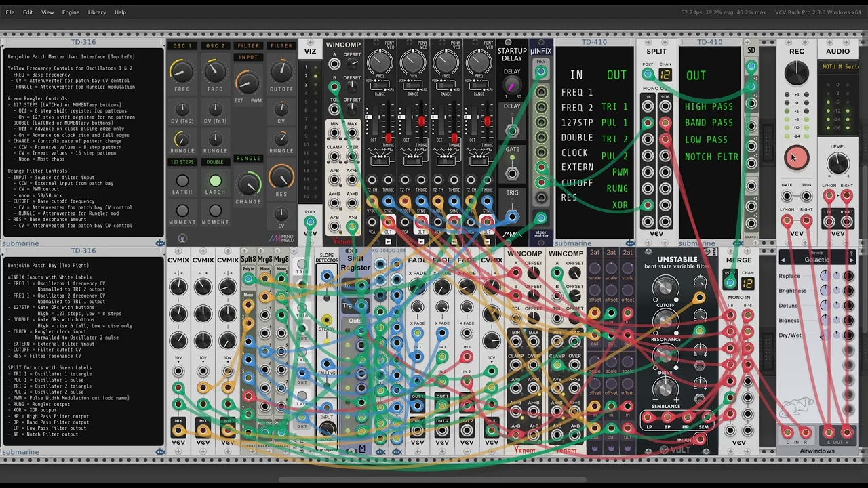Viewport: 868px width, 488px height.
Task: Click the 127 STEPS MOMENT button
Action: 182,211
